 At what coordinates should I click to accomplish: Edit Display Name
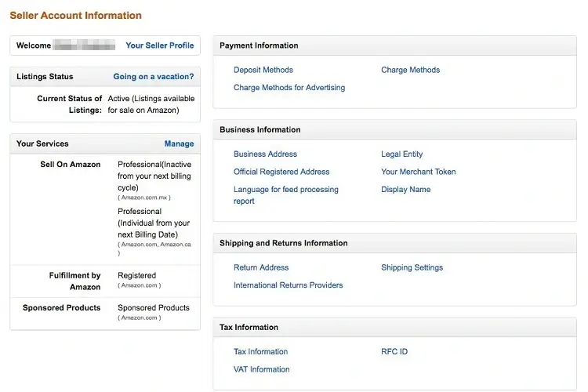(406, 189)
